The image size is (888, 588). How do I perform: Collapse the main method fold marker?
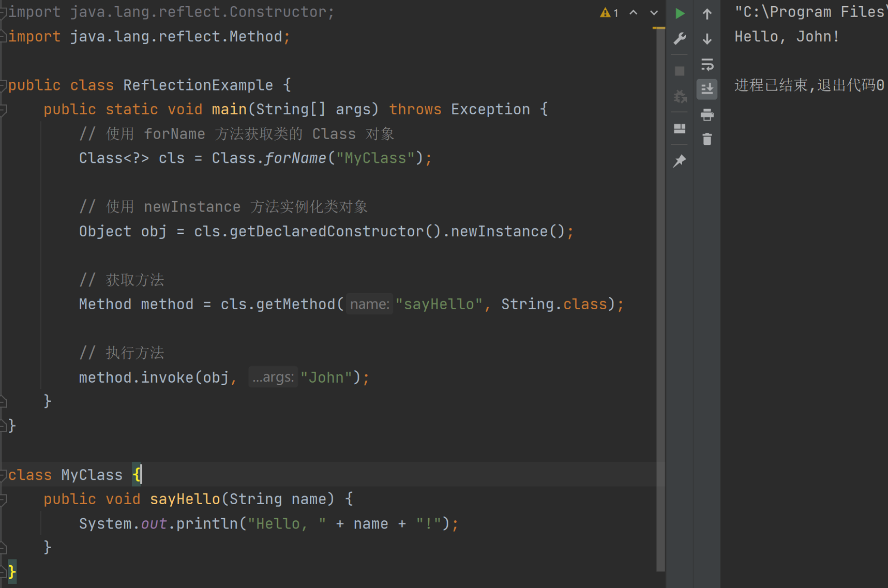3,110
